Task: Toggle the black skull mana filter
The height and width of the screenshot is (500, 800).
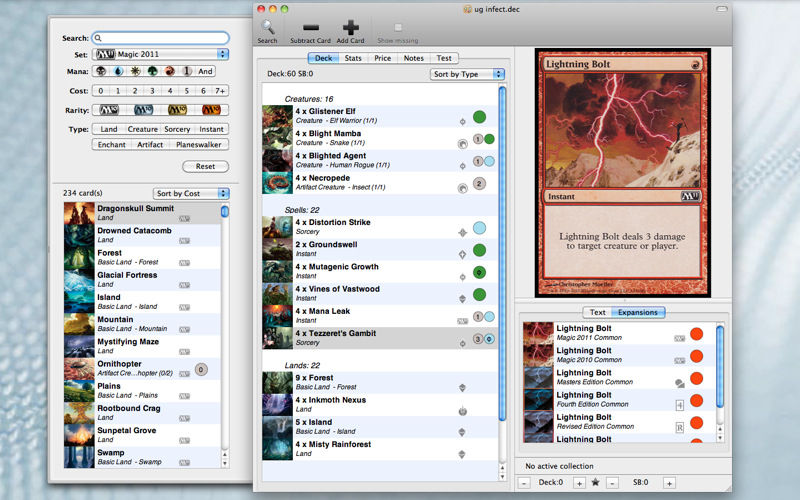Action: click(101, 71)
